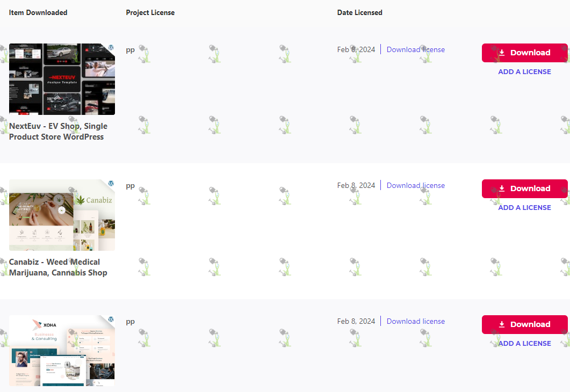Download the NextEuv EV Shop item
The width and height of the screenshot is (570, 392).
(524, 53)
